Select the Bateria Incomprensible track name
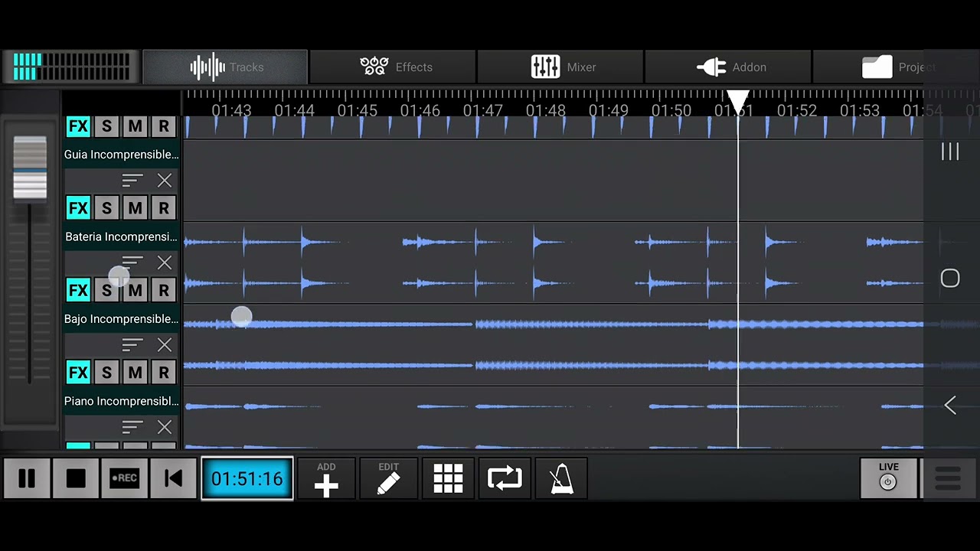 [x=121, y=236]
